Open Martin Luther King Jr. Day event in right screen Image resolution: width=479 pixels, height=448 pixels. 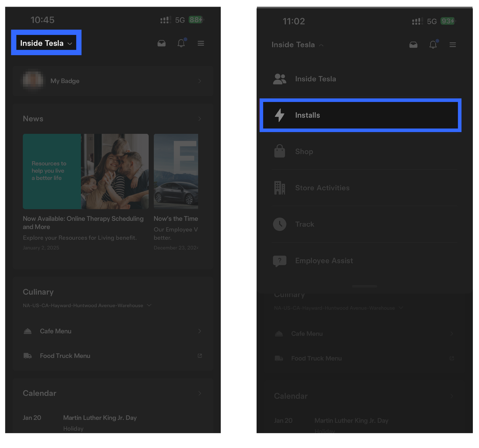tap(351, 421)
